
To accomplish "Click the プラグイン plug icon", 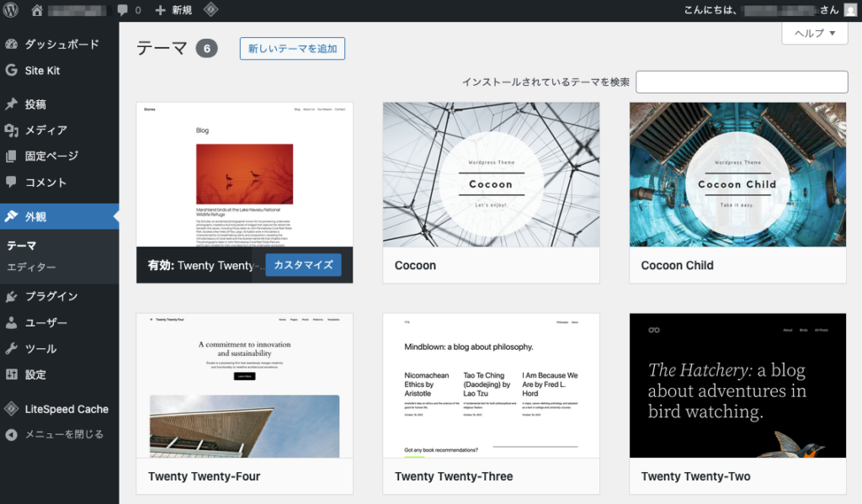I will [x=12, y=297].
